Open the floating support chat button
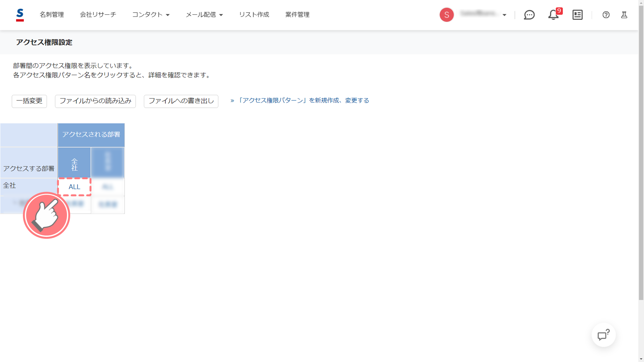Viewport: 644px width, 362px height. (x=603, y=335)
